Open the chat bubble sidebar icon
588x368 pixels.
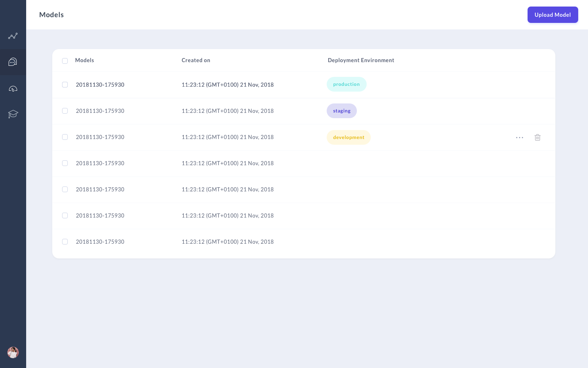point(13,62)
